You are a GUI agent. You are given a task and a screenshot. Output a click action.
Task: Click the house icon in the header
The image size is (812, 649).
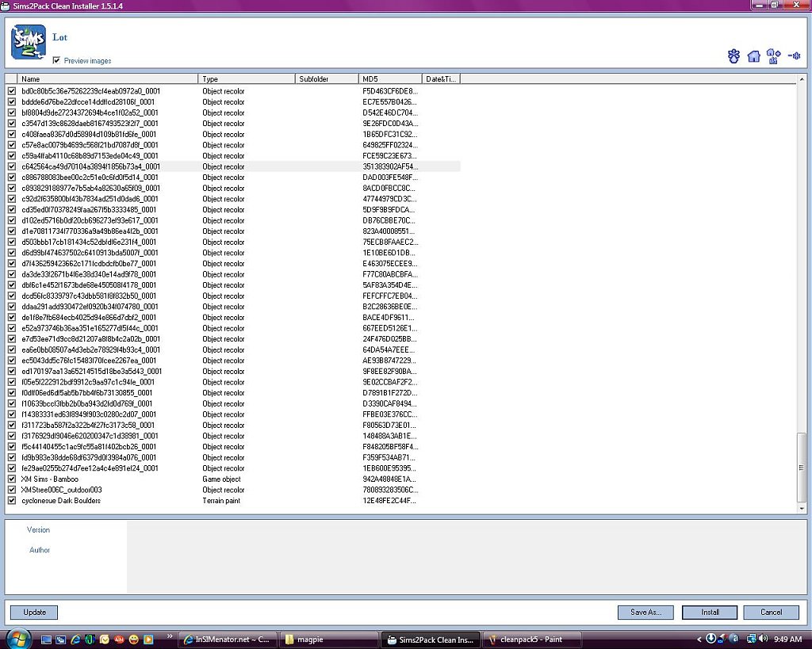pos(753,56)
